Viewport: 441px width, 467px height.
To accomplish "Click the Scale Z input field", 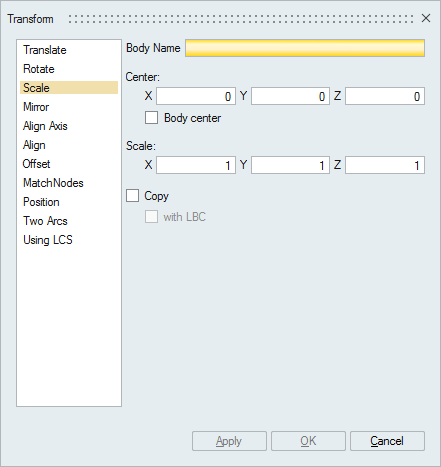I will 385,165.
